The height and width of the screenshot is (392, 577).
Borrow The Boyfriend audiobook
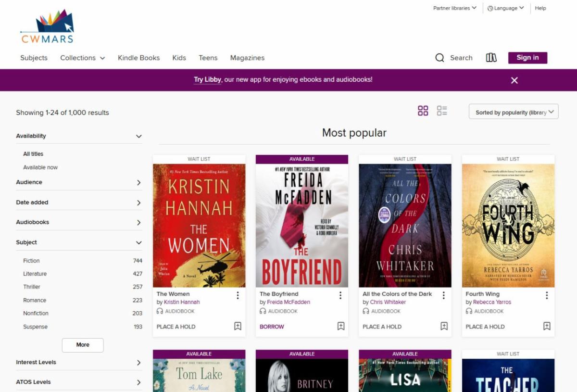(x=272, y=327)
